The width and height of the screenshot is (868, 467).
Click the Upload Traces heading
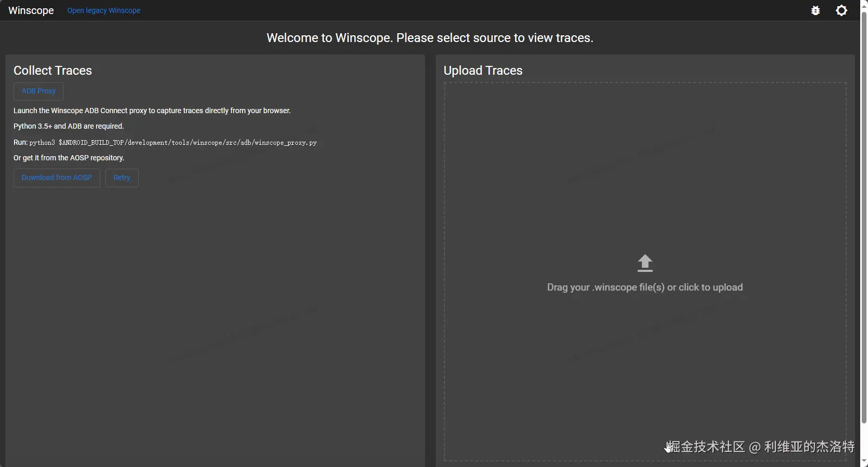(x=483, y=71)
